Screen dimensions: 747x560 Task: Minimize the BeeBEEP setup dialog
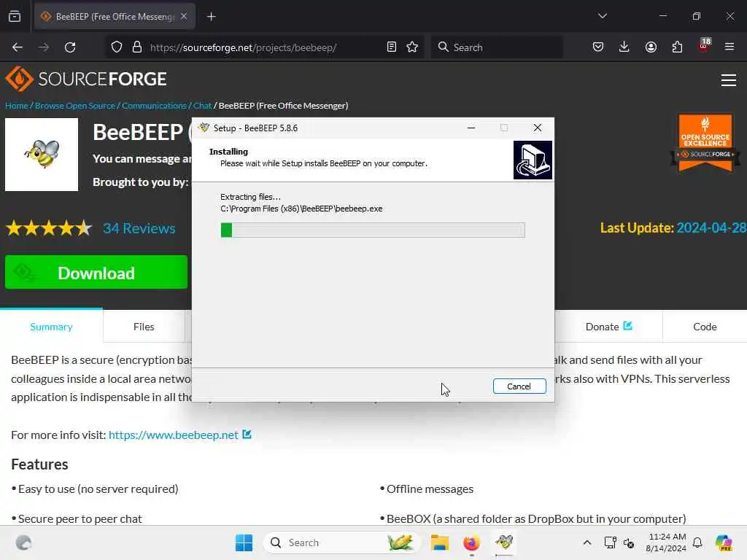coord(471,128)
